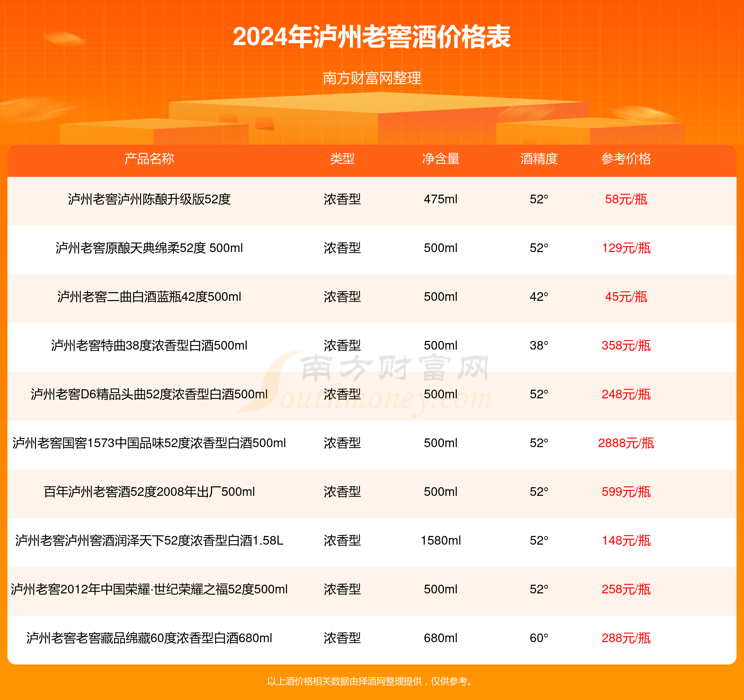Select the "475ml" net content cell
This screenshot has width=744, height=700.
[441, 199]
